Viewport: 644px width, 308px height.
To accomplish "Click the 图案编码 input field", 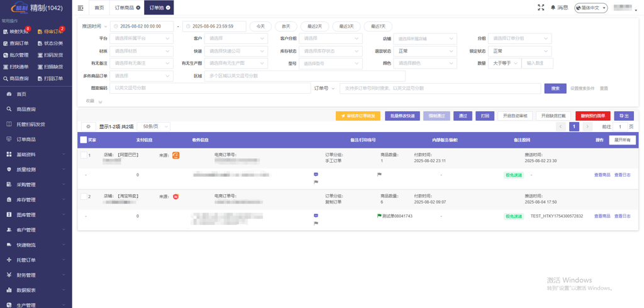I will tap(209, 89).
